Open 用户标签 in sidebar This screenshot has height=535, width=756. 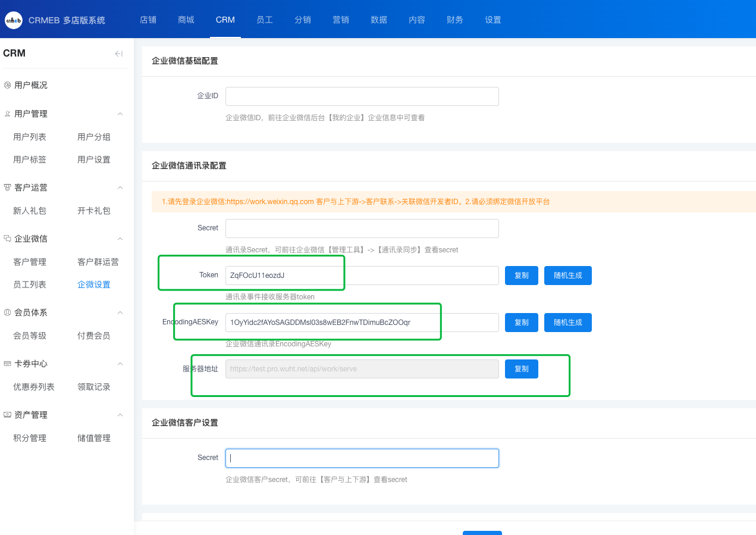(x=30, y=159)
